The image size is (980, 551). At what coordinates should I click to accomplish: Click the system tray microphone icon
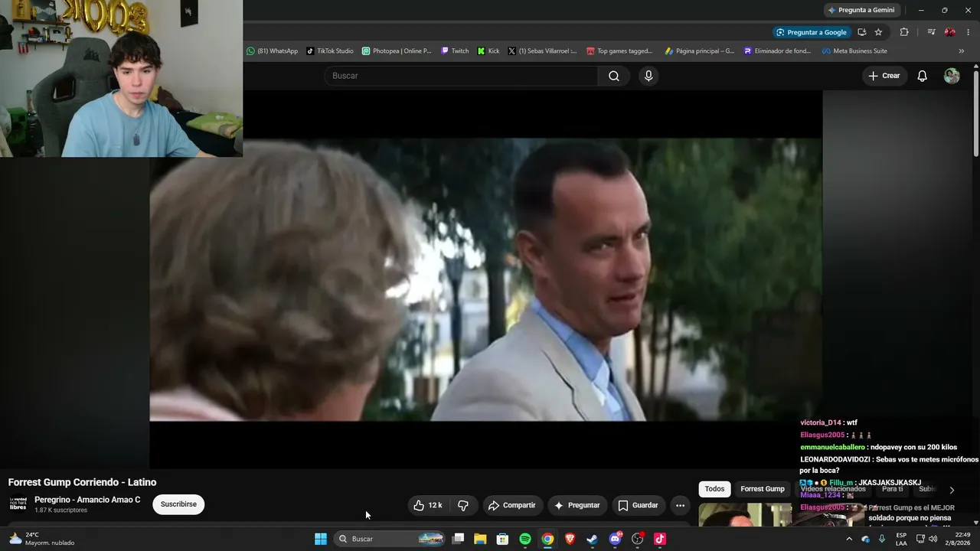tap(882, 539)
